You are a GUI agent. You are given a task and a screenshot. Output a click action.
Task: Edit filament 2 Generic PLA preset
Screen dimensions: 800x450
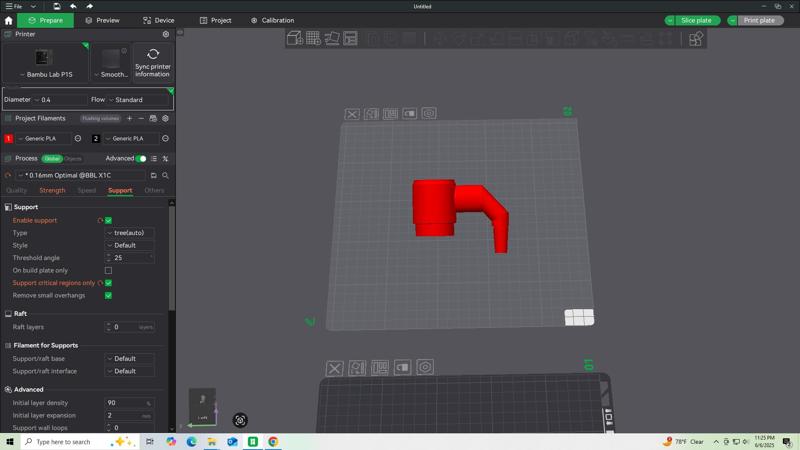(x=165, y=138)
